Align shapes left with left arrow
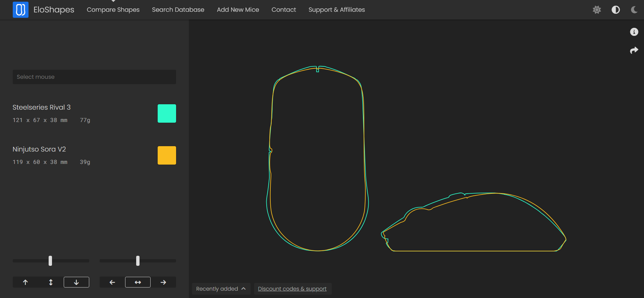This screenshot has height=298, width=644. [x=112, y=282]
